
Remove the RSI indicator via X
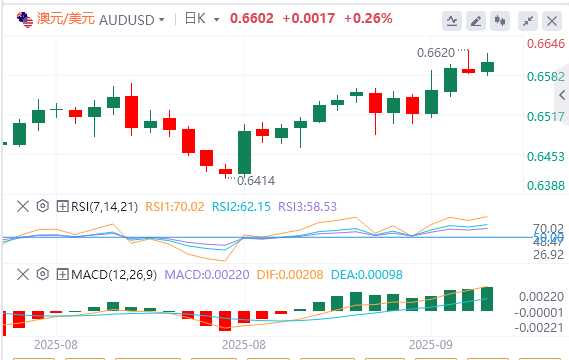click(23, 206)
